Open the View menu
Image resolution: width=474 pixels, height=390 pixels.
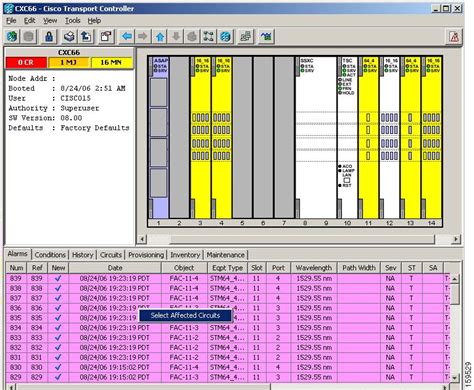tap(50, 21)
